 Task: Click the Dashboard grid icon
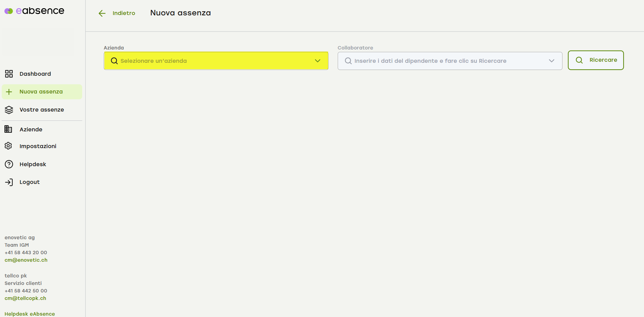pyautogui.click(x=9, y=74)
